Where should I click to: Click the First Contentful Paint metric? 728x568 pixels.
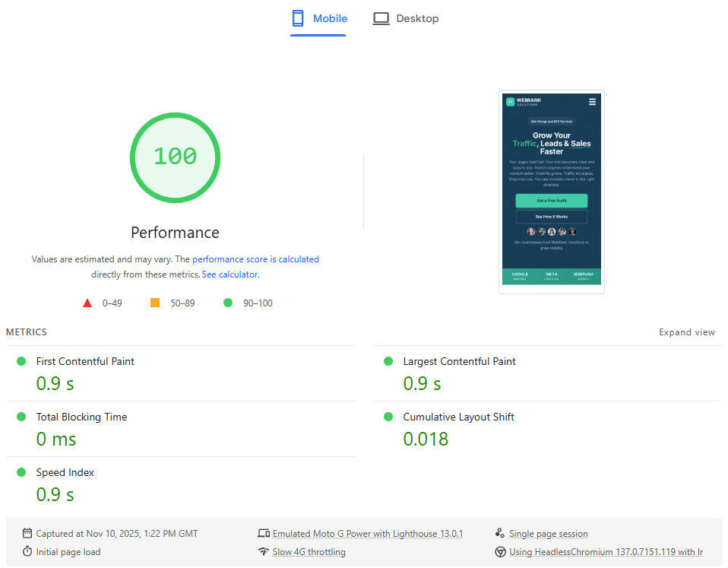(x=85, y=361)
